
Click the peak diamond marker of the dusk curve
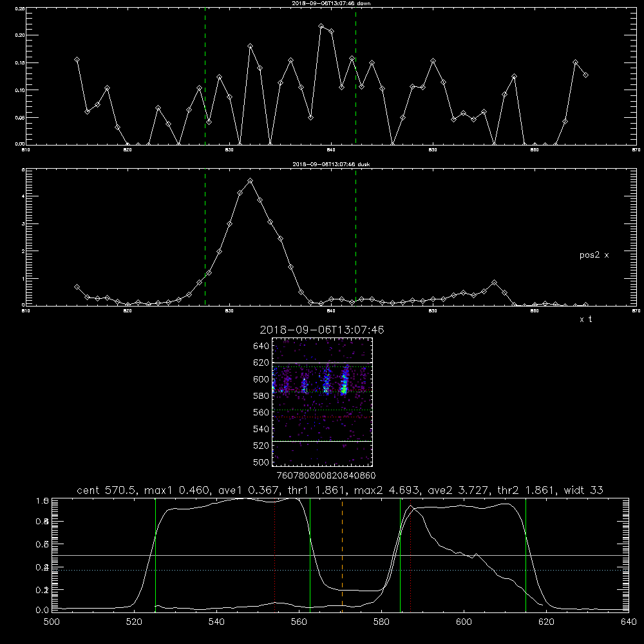(250, 181)
